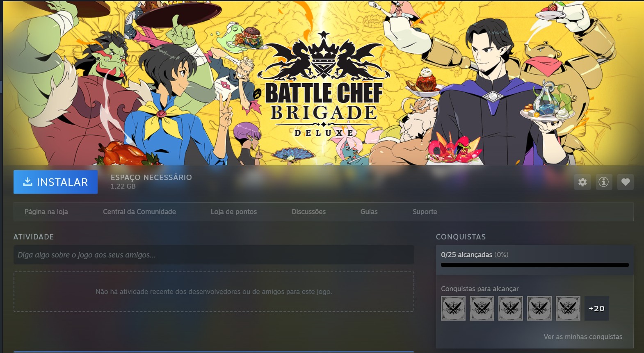644x353 pixels.
Task: Show game info via the information icon
Action: [x=604, y=182]
